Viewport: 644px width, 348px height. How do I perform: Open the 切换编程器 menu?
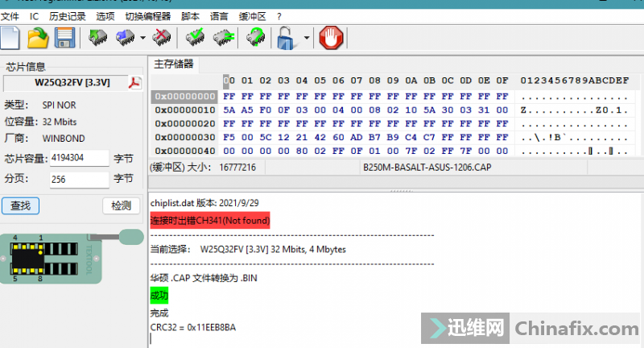pyautogui.click(x=148, y=16)
